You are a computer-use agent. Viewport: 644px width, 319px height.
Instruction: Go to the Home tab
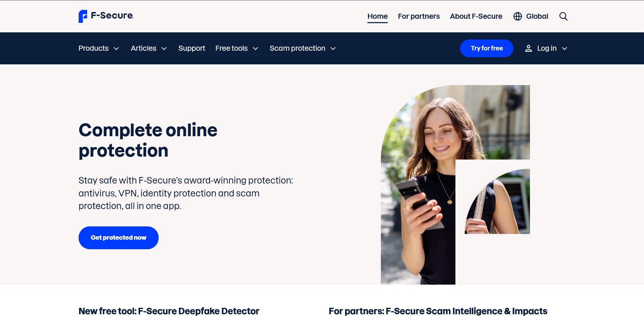[377, 16]
